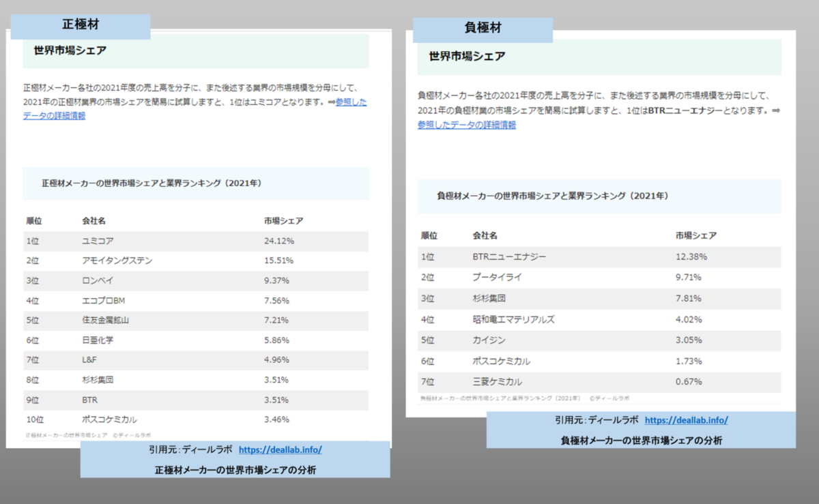Select the 15.51% market share value
This screenshot has width=819, height=504.
pyautogui.click(x=279, y=261)
